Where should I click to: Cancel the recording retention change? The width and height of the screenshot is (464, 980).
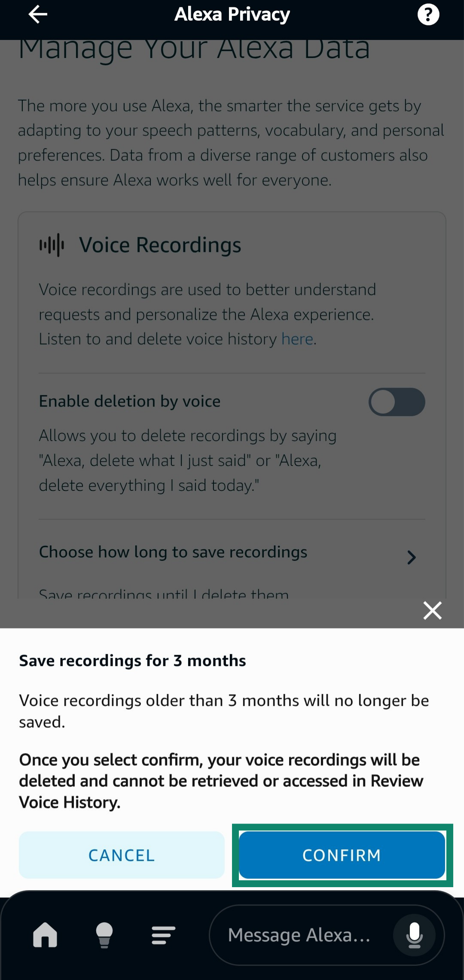(x=121, y=855)
